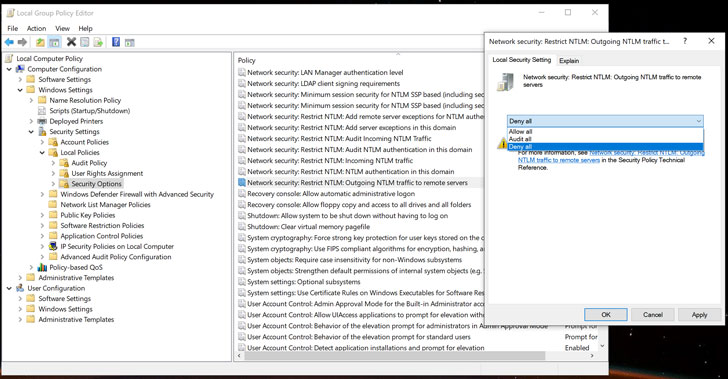728x379 pixels.
Task: Select Network security: LDAP client signing requirements
Action: click(x=323, y=84)
